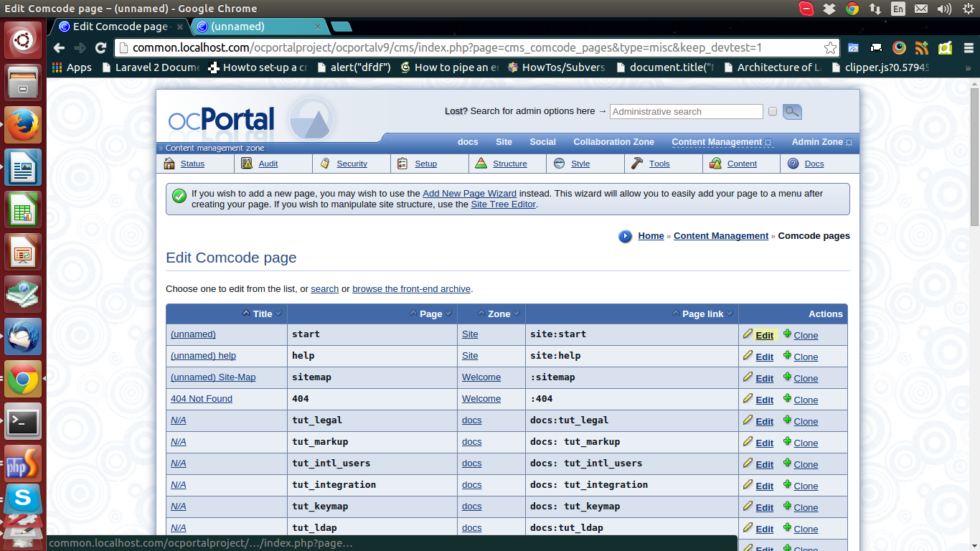Open the Site Tree Editor link

(x=503, y=204)
